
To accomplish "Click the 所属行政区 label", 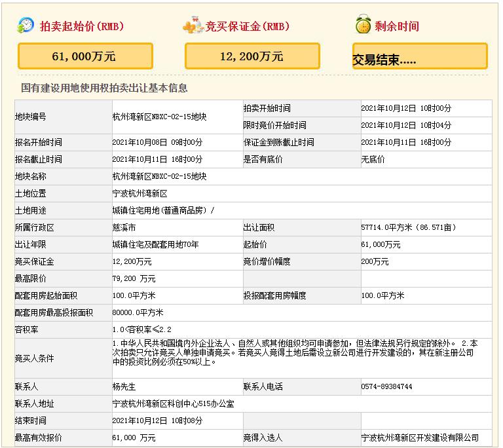I will (35, 227).
